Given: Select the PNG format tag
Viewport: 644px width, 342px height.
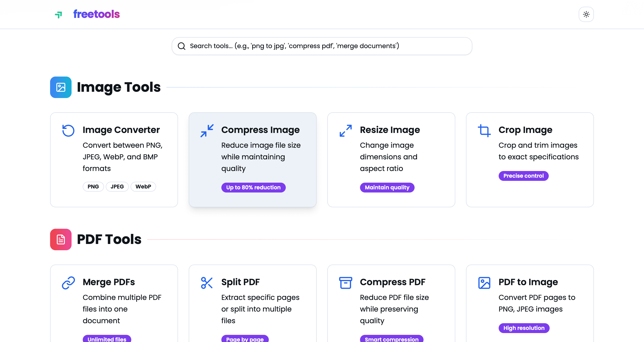Looking at the screenshot, I should [x=93, y=186].
